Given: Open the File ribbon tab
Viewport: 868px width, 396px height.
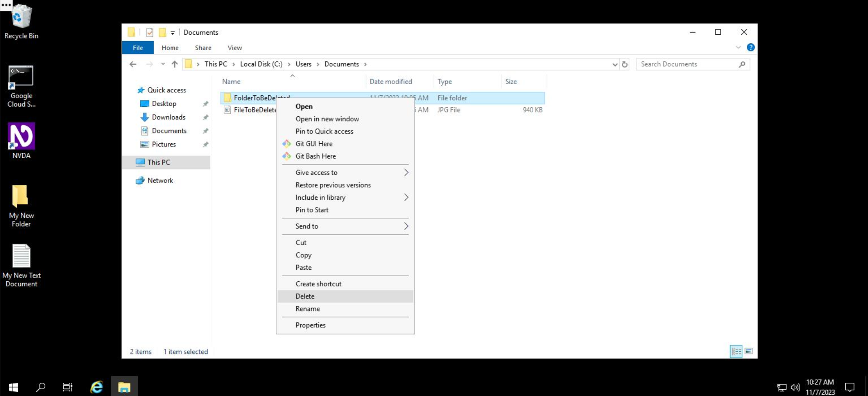Looking at the screenshot, I should pyautogui.click(x=138, y=47).
